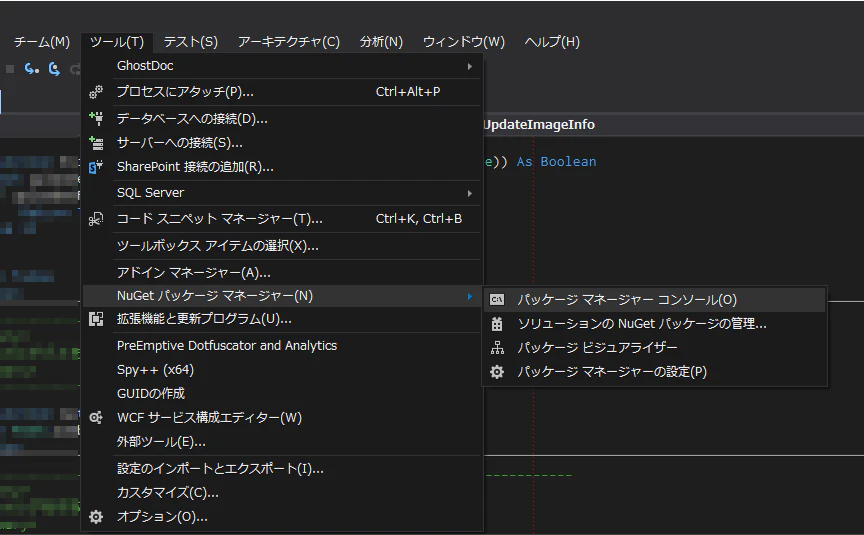Launch Spy++ (x64) from the menu
Screen dimensions: 864x535
[x=282, y=370]
